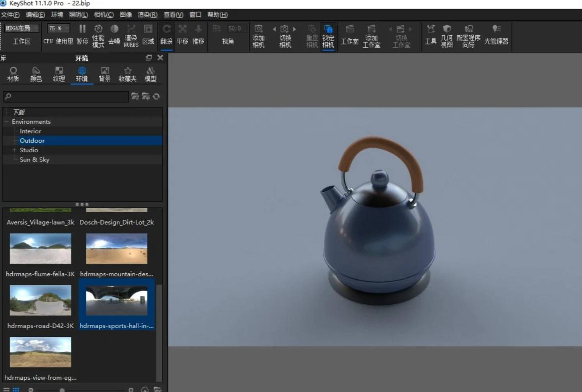This screenshot has height=392, width=582.
Task: Open the 光管理器 light manager
Action: tap(496, 36)
